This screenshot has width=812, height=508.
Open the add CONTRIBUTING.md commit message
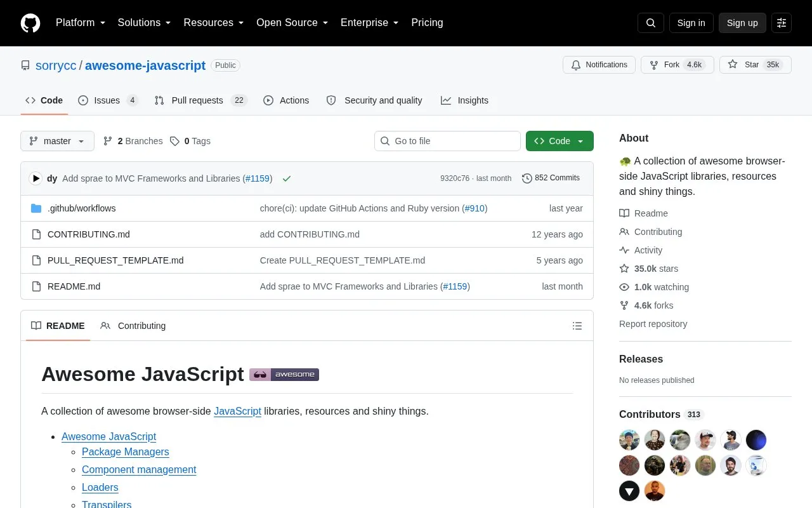(310, 234)
